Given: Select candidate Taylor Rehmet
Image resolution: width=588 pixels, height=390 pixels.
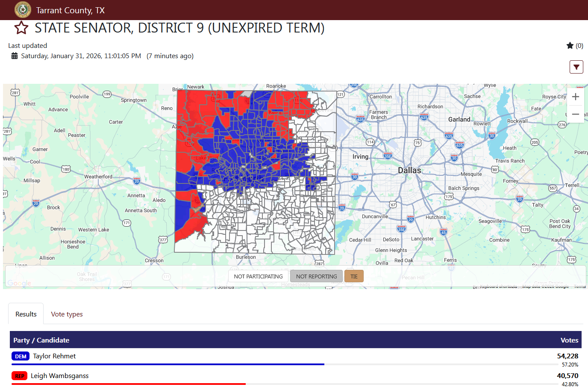Looking at the screenshot, I should (54, 356).
